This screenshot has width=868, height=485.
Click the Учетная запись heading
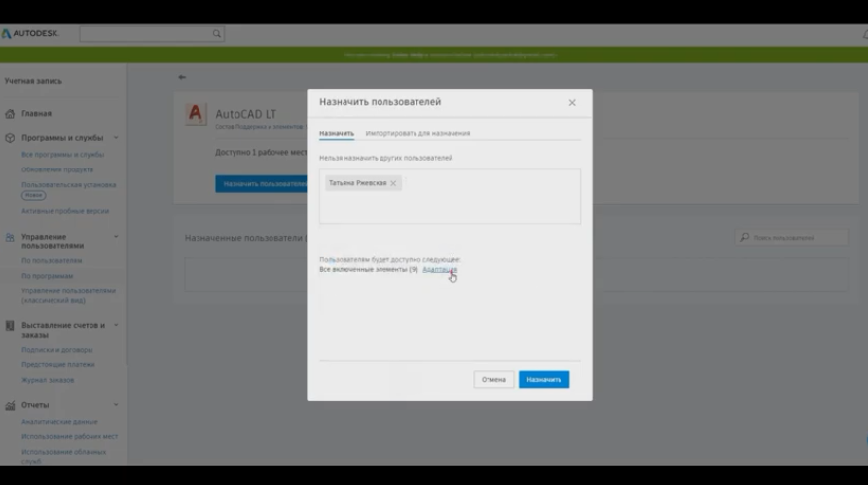[x=33, y=81]
